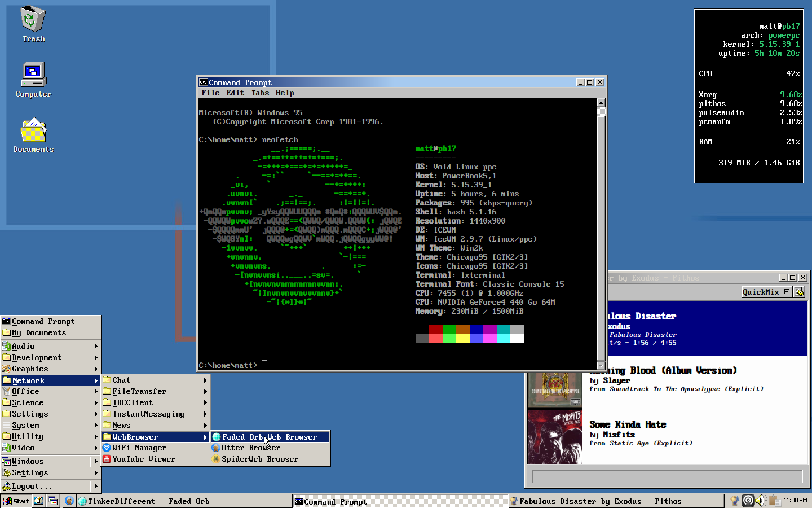Image resolution: width=812 pixels, height=508 pixels.
Task: Open the Graphics menu category
Action: [x=51, y=369]
